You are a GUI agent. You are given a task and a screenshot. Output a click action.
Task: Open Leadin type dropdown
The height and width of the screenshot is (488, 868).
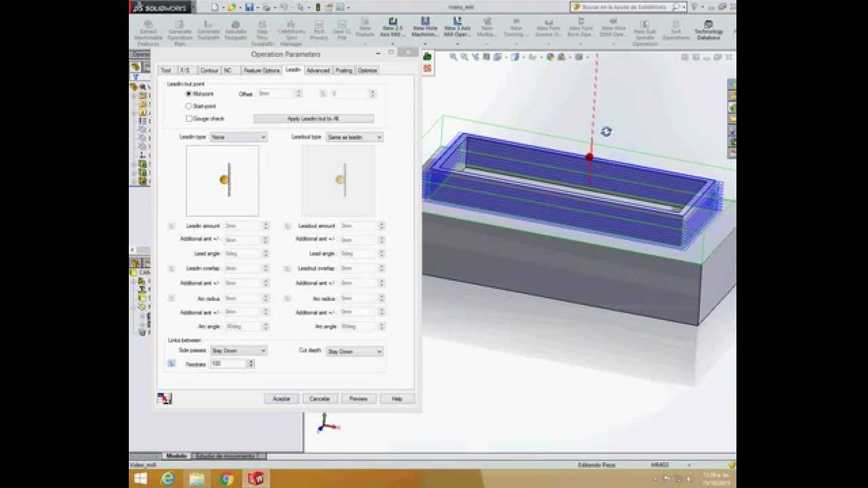238,137
